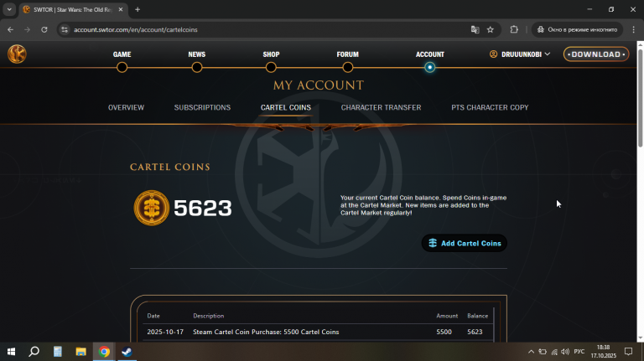
Task: Open Windows taskbar search
Action: (x=34, y=352)
